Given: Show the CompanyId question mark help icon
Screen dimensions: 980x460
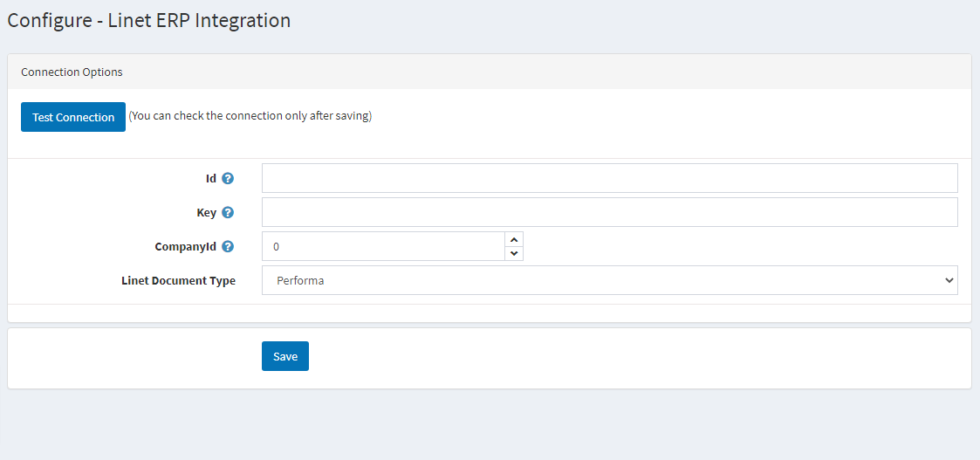Looking at the screenshot, I should click(228, 246).
